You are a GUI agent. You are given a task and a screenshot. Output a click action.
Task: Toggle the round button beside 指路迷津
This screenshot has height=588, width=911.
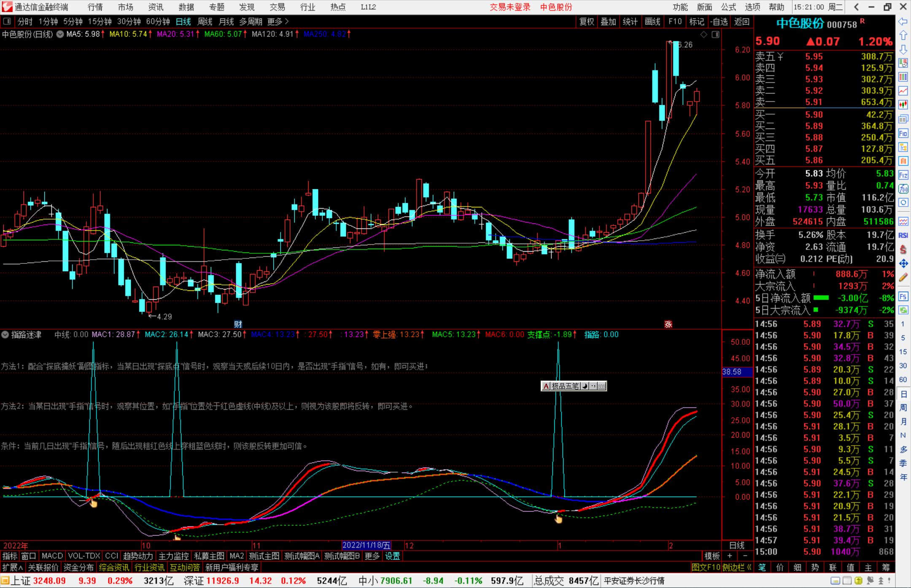(x=5, y=335)
